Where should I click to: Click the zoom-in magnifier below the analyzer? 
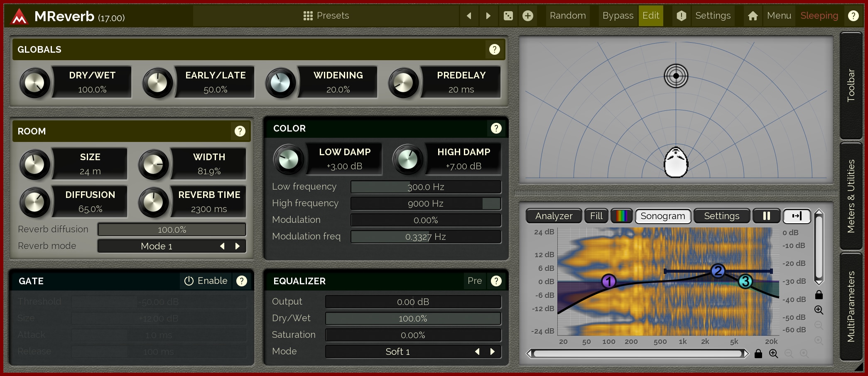[x=773, y=354]
